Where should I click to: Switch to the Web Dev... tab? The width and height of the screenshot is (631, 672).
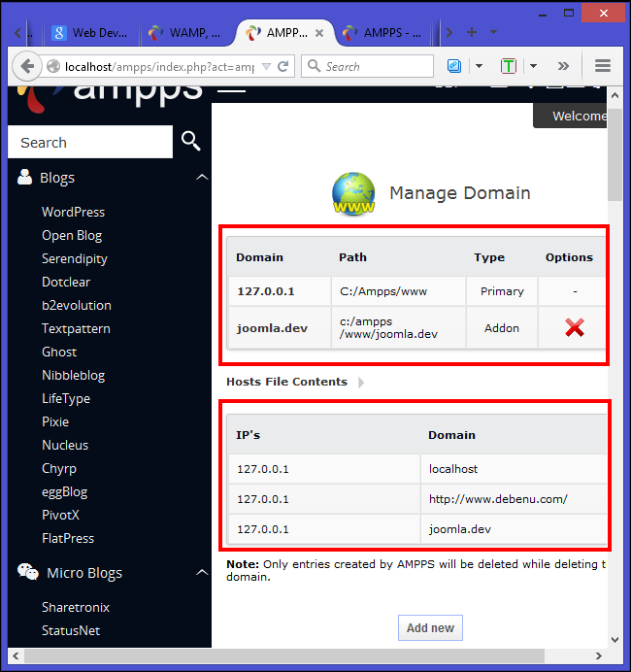[91, 33]
